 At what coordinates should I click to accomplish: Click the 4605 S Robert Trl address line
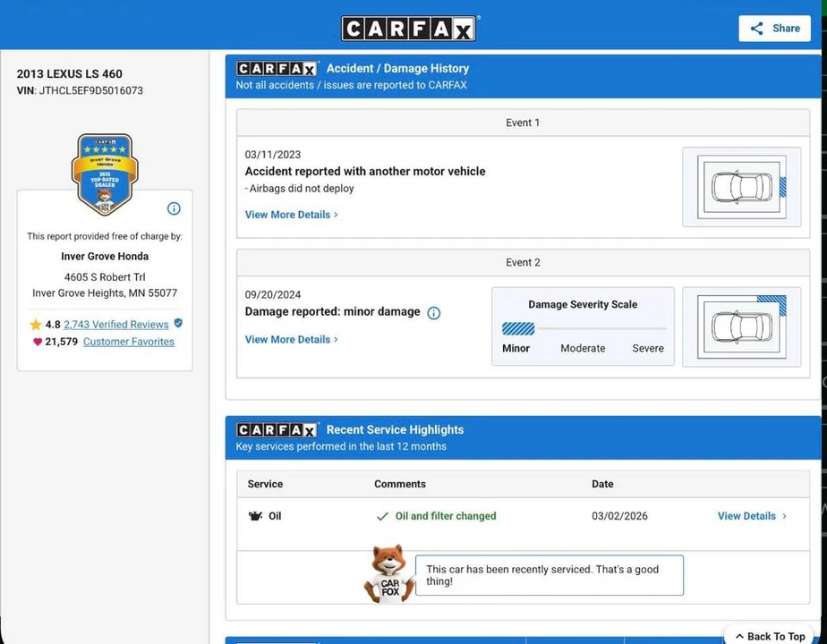[105, 277]
